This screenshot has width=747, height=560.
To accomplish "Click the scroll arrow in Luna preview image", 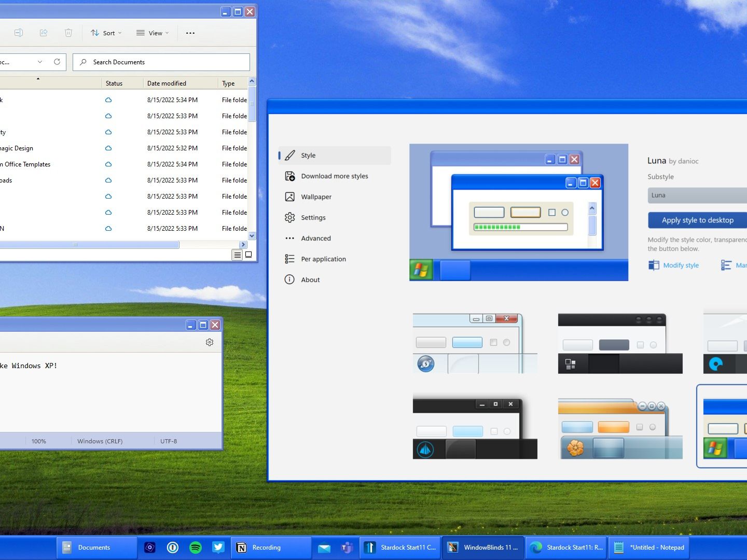I will (592, 208).
